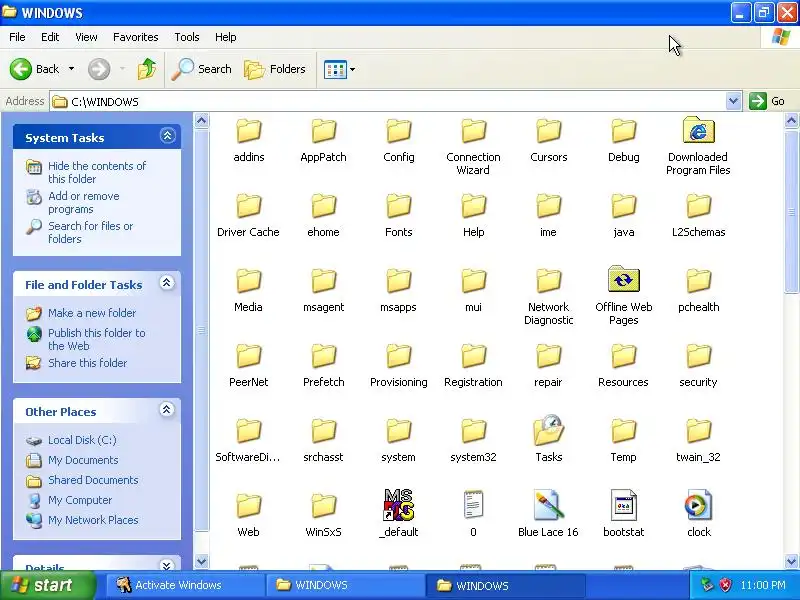Select the Prefetch folder
Screen dimensions: 800x600
[x=323, y=365]
